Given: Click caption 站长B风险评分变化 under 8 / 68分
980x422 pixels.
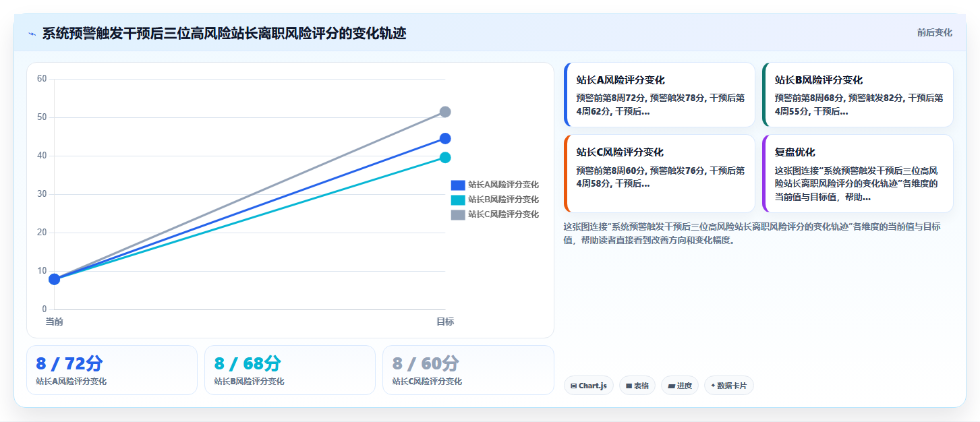Looking at the screenshot, I should [249, 382].
